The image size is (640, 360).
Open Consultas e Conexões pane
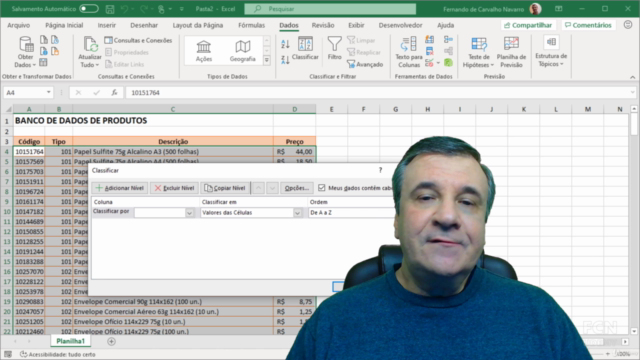click(138, 40)
